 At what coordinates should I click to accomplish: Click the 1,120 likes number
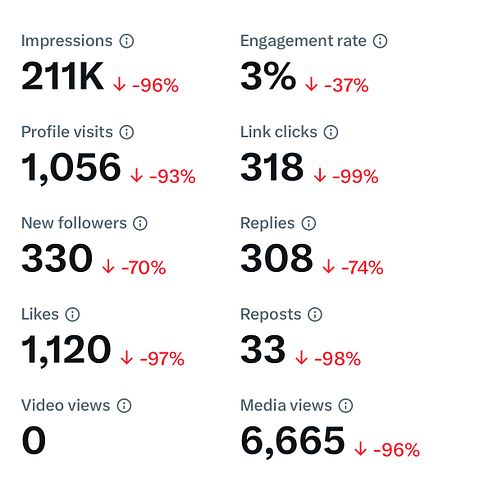[66, 350]
